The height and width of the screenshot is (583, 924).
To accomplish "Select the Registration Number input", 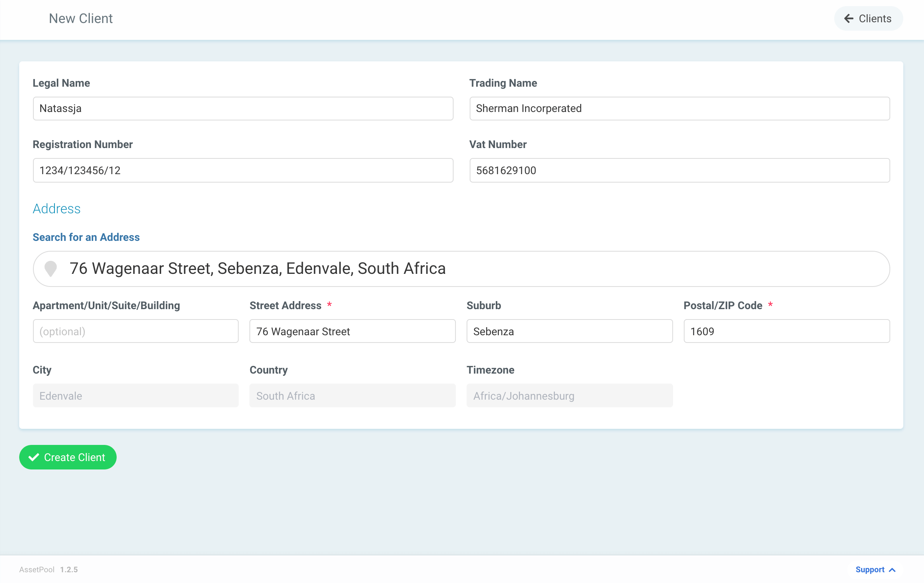I will [243, 170].
